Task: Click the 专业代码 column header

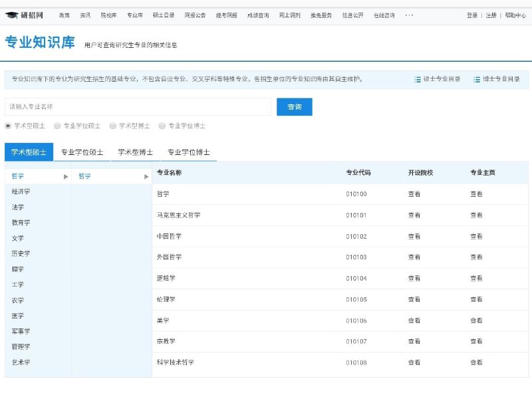Action: click(358, 173)
